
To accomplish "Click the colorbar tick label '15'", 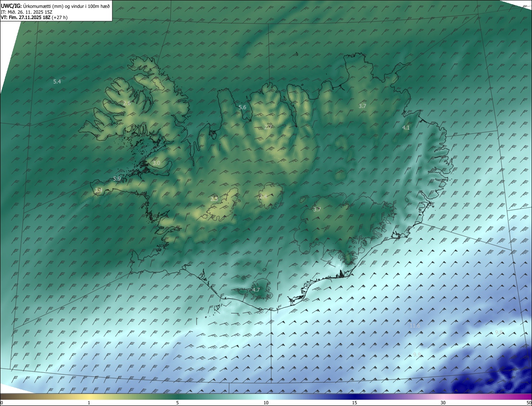I will click(x=355, y=403).
